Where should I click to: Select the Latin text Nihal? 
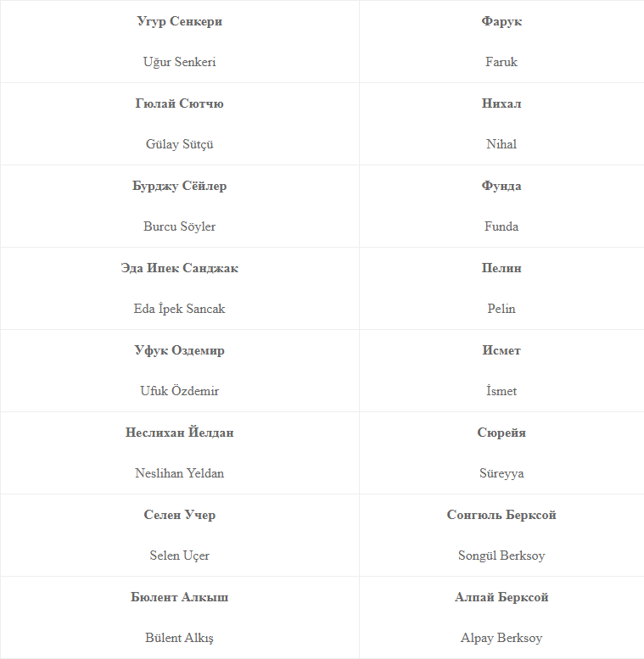click(501, 144)
